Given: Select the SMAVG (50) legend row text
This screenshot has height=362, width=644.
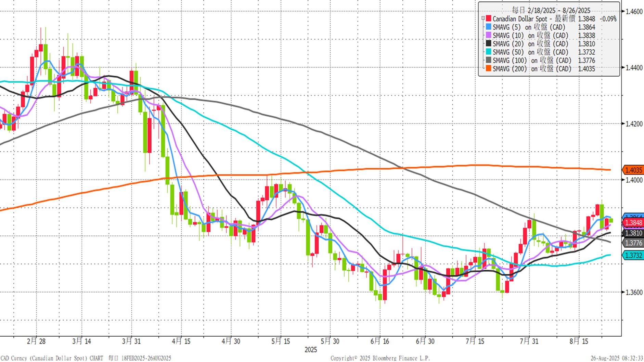Looking at the screenshot, I should tap(530, 52).
